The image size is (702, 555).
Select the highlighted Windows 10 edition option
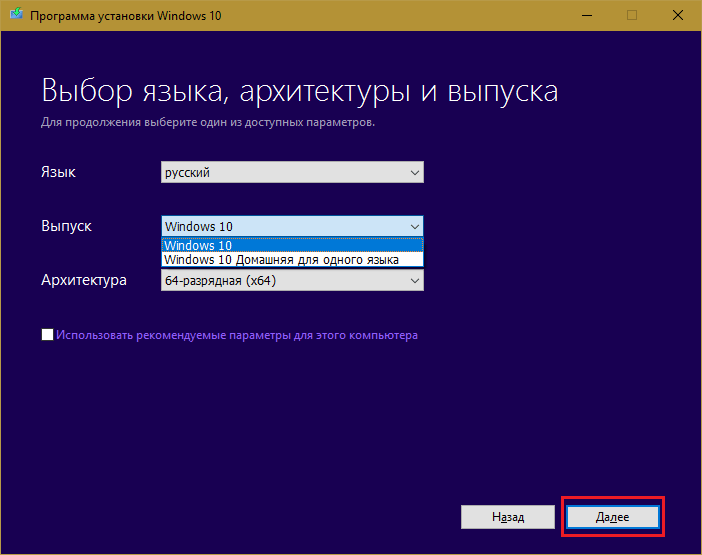coord(292,245)
